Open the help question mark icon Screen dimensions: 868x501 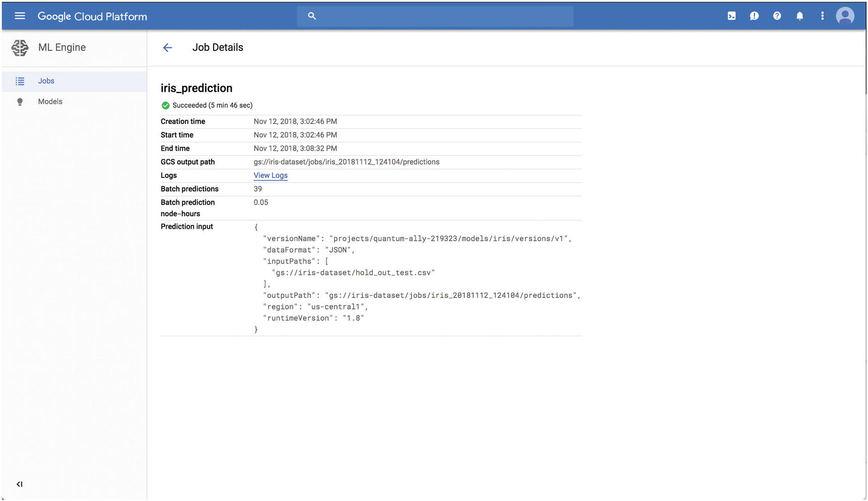(x=777, y=16)
